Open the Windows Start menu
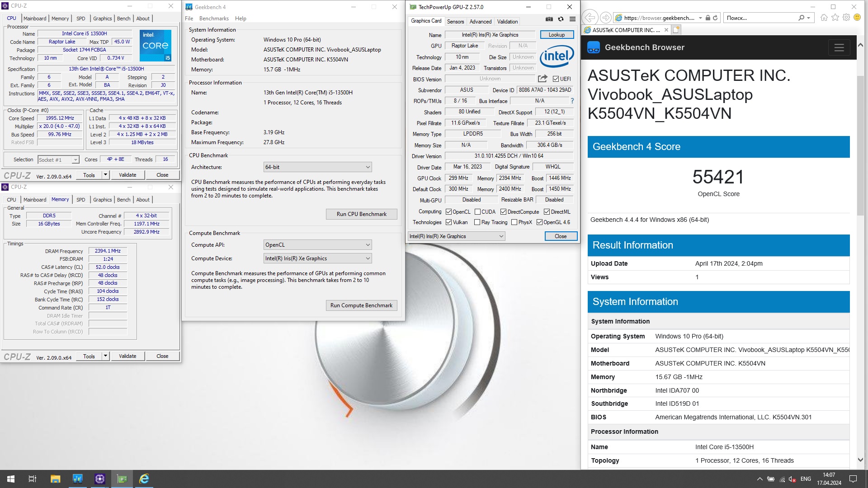 11,479
